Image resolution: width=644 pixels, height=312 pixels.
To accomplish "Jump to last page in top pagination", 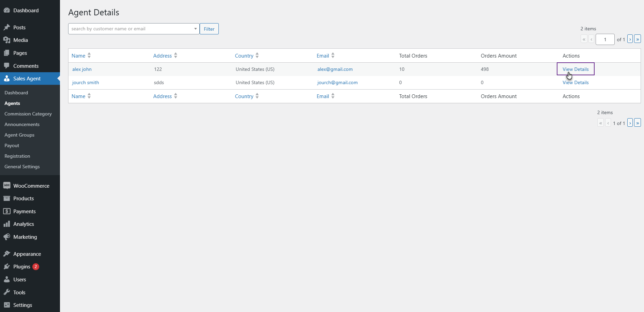I will click(638, 39).
